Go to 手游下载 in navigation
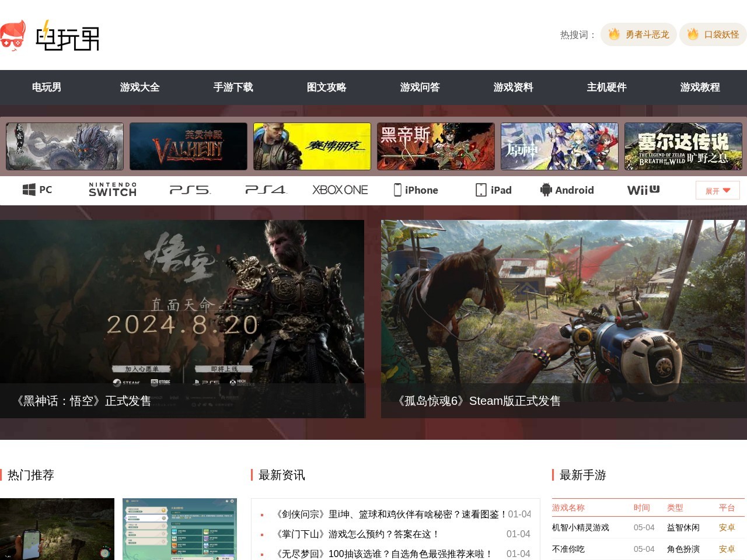 coord(233,87)
